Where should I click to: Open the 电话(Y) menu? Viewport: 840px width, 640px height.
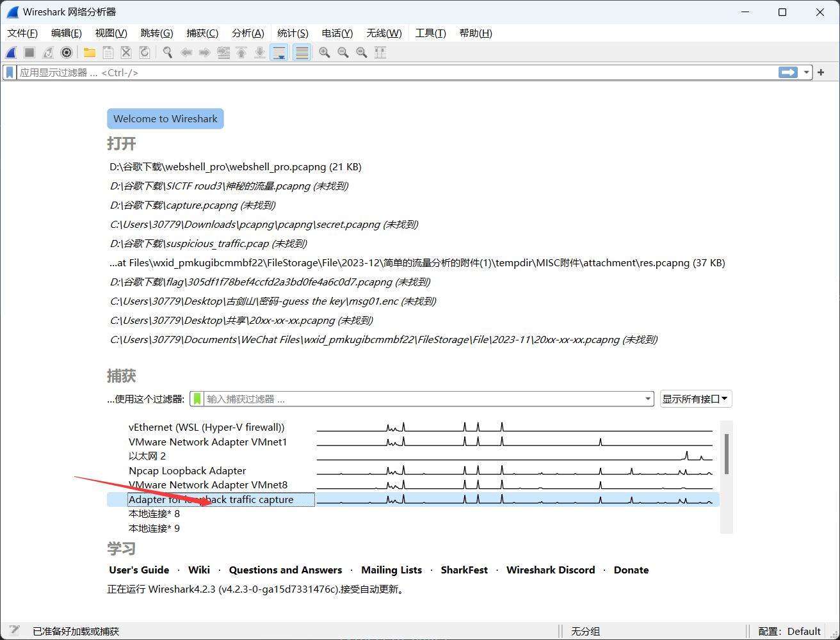[x=337, y=33]
